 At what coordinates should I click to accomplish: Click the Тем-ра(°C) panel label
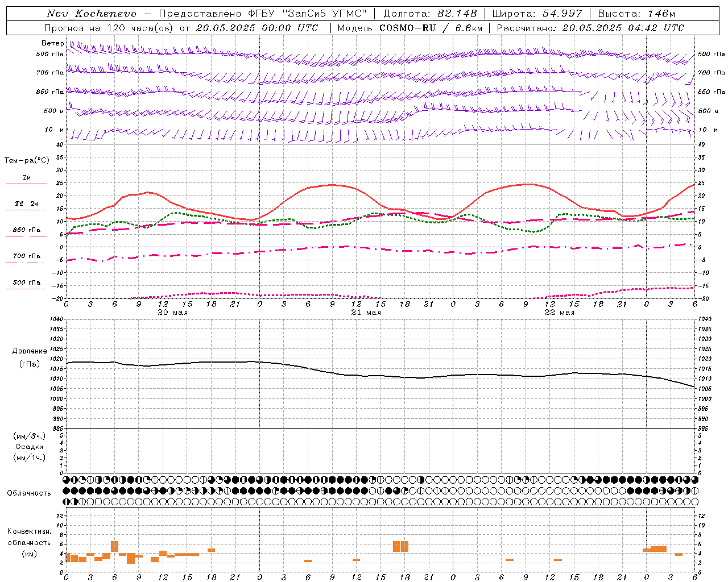(x=27, y=161)
